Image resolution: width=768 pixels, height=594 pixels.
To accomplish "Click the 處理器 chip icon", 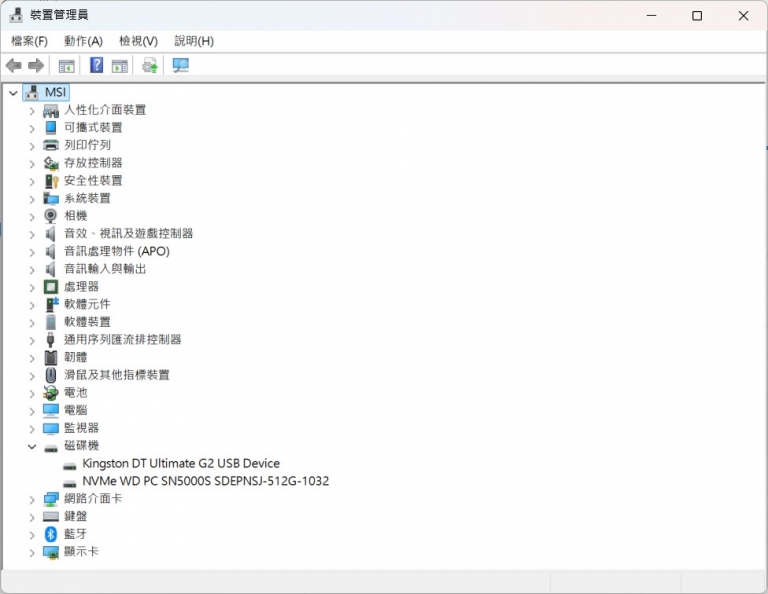I will point(51,286).
